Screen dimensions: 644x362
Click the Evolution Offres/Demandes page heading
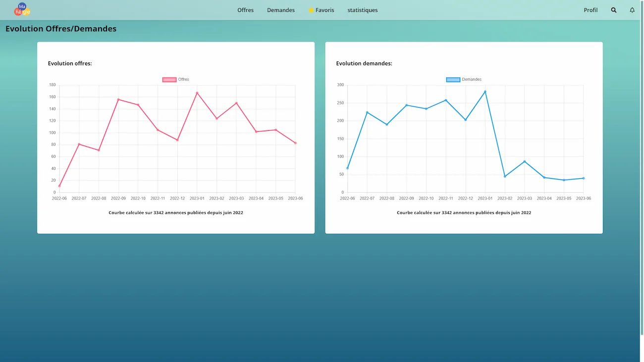[x=61, y=29]
